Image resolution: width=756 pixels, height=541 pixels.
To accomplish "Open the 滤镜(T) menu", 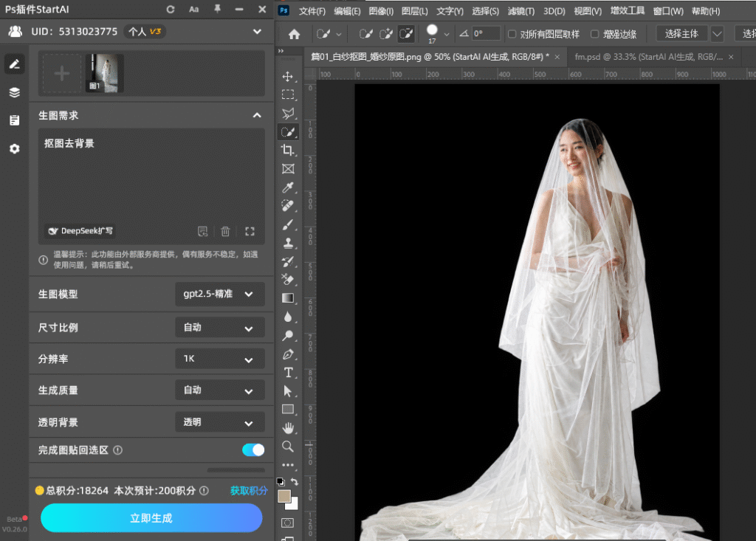I will pos(520,11).
